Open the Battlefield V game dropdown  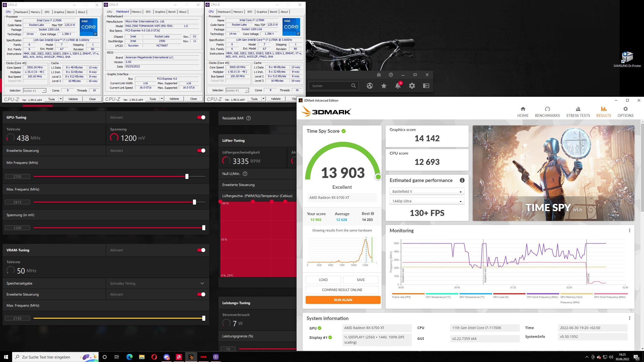point(427,192)
